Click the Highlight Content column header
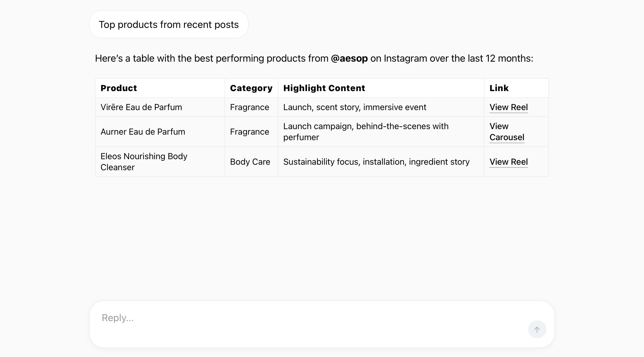The width and height of the screenshot is (644, 357). tap(324, 88)
